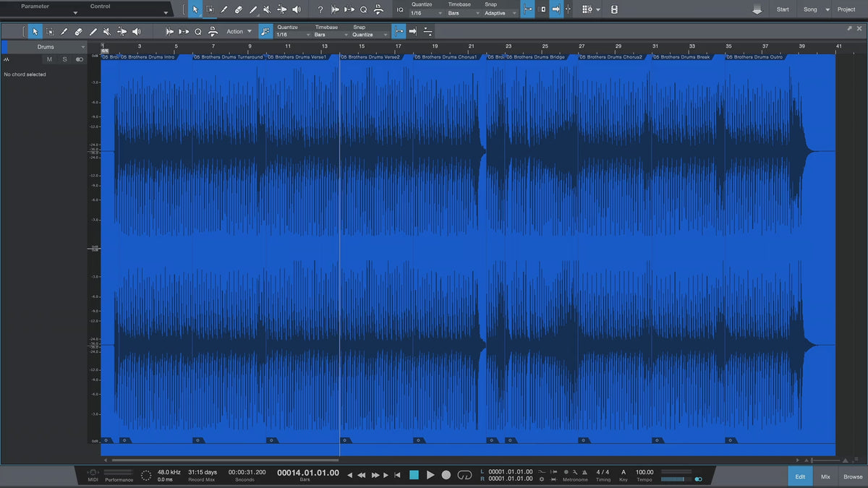Pick the Mute tool in editor toolbar
The width and height of the screenshot is (868, 488).
[107, 32]
